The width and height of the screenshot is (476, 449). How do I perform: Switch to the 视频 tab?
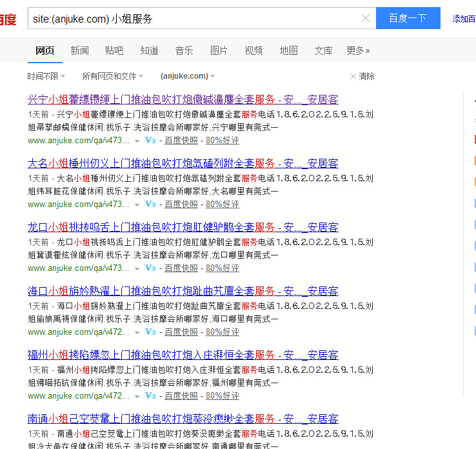(253, 50)
